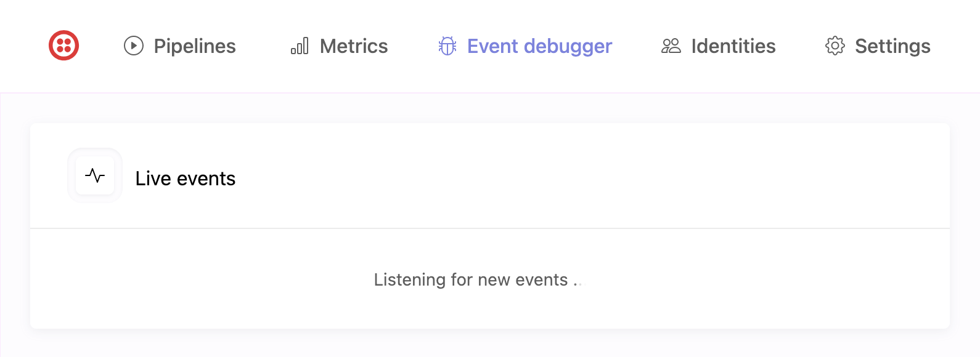The height and width of the screenshot is (357, 980).
Task: Select the Event debugger bug icon
Action: coord(446,46)
